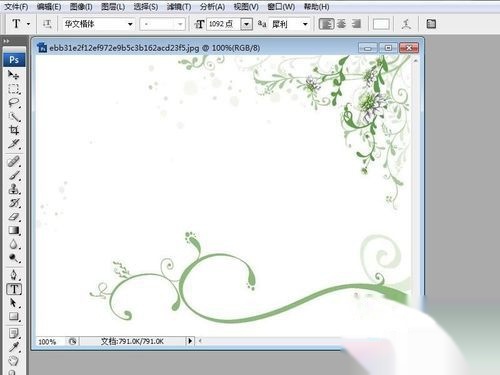The image size is (500, 375).
Task: Toggle center align text option
Action: [x=341, y=24]
